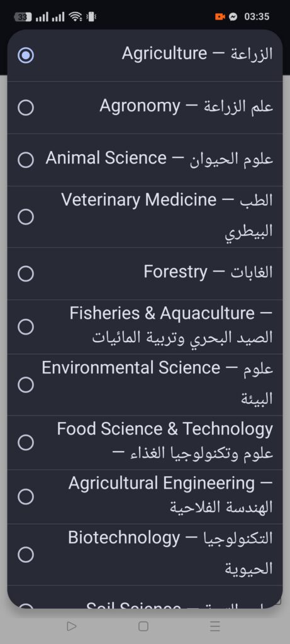The width and height of the screenshot is (290, 644).
Task: Select the Agriculture radio button
Action: point(25,55)
